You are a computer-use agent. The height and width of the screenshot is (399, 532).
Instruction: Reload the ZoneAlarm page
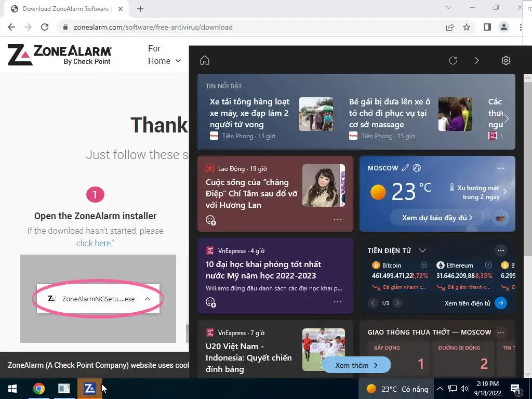tap(45, 27)
